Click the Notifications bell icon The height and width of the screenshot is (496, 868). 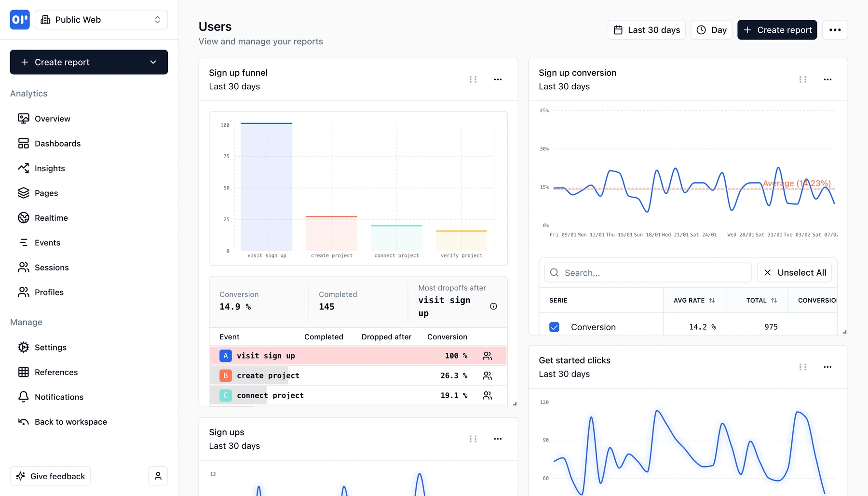click(24, 397)
